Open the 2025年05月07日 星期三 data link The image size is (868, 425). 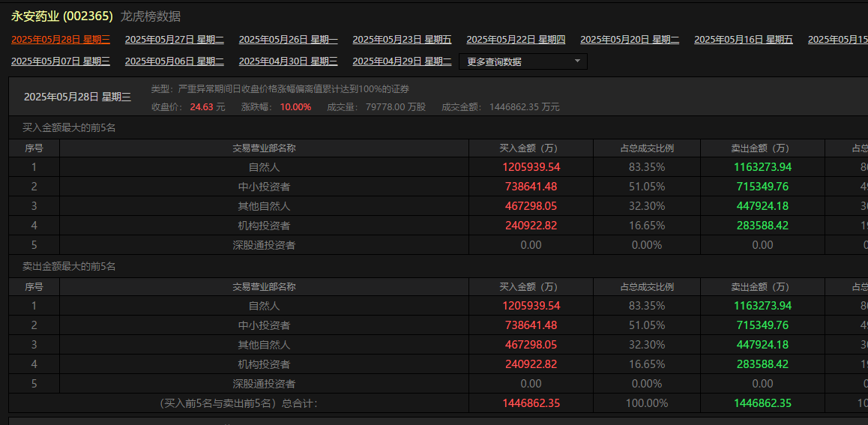[x=61, y=61]
